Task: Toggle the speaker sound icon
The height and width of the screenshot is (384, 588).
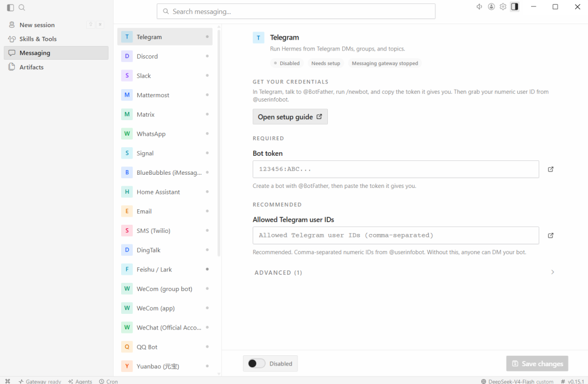Action: pyautogui.click(x=479, y=7)
